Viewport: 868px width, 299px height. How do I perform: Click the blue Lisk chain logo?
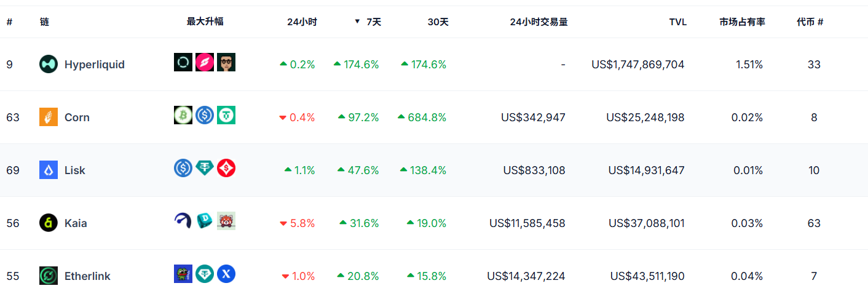coord(49,170)
